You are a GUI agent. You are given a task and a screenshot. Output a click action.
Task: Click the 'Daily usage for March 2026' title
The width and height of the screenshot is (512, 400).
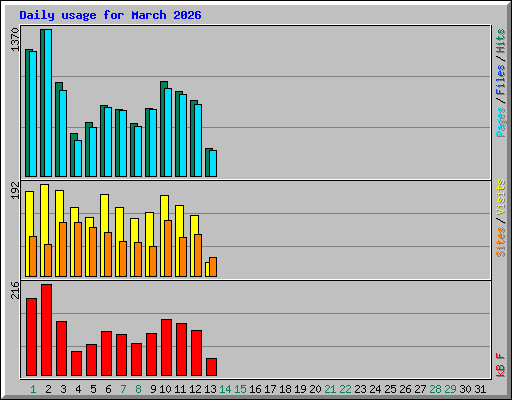click(x=110, y=15)
